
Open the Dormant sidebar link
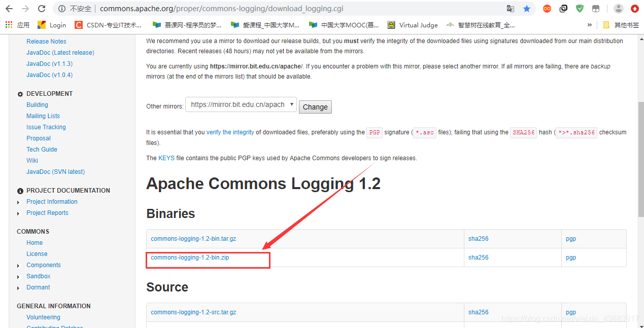(x=38, y=287)
